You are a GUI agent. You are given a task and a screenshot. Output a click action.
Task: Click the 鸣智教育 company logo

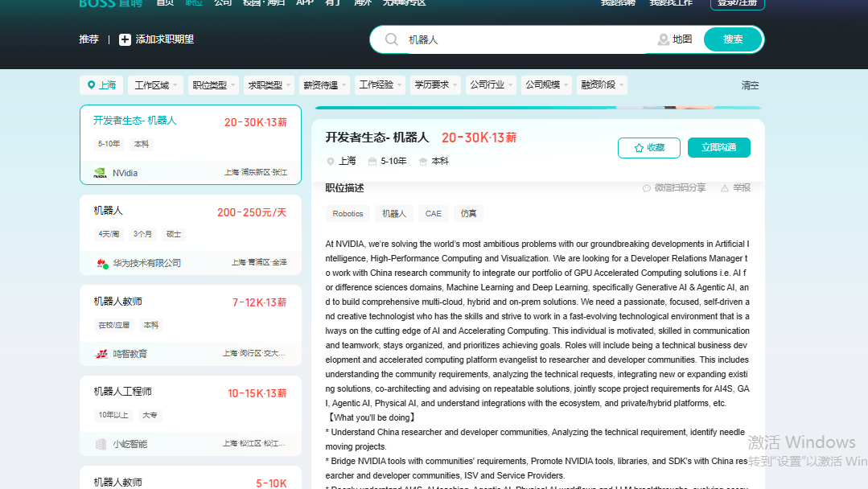[101, 353]
